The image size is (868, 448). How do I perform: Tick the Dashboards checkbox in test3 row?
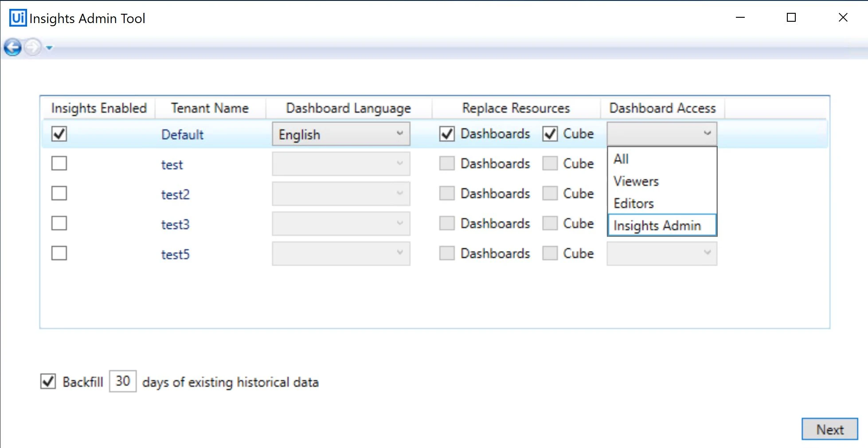pos(447,223)
